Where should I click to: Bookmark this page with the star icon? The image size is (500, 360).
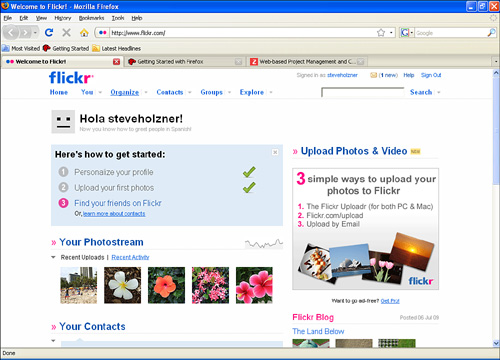click(381, 33)
